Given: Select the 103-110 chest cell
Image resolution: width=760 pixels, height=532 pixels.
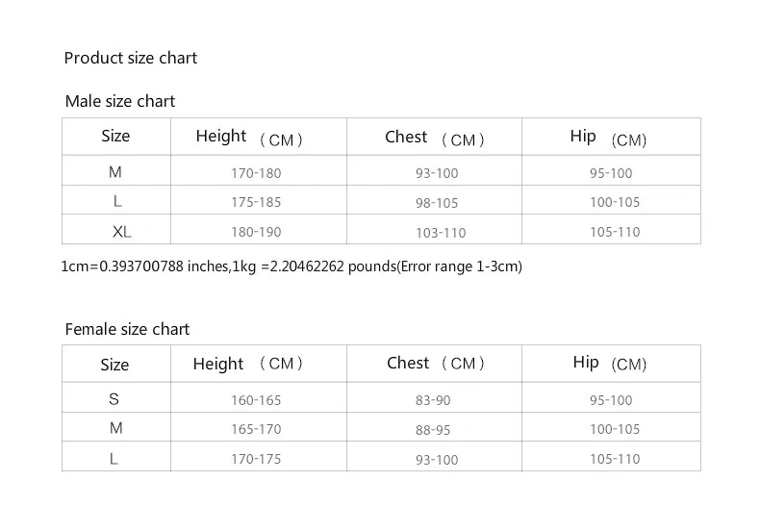Looking at the screenshot, I should pos(441,233).
